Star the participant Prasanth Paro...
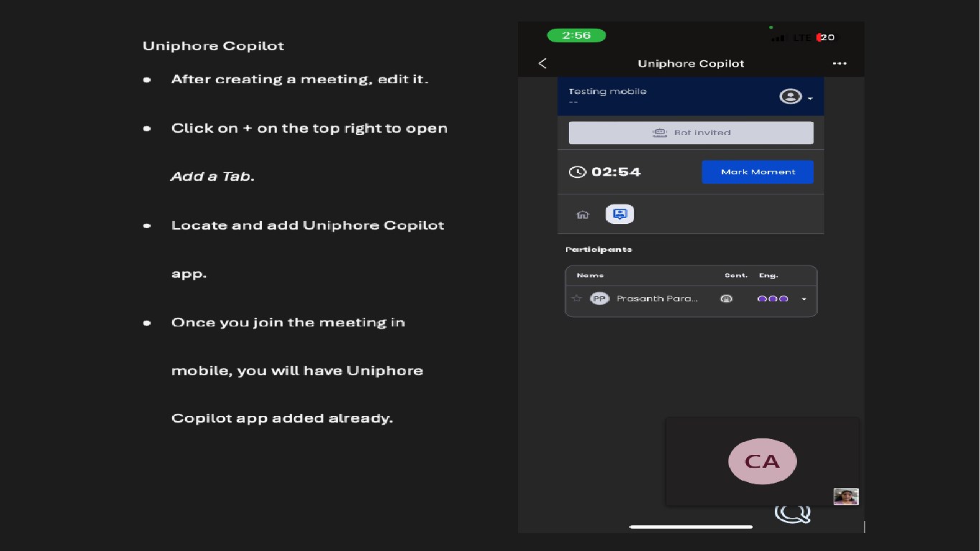 pyautogui.click(x=576, y=298)
